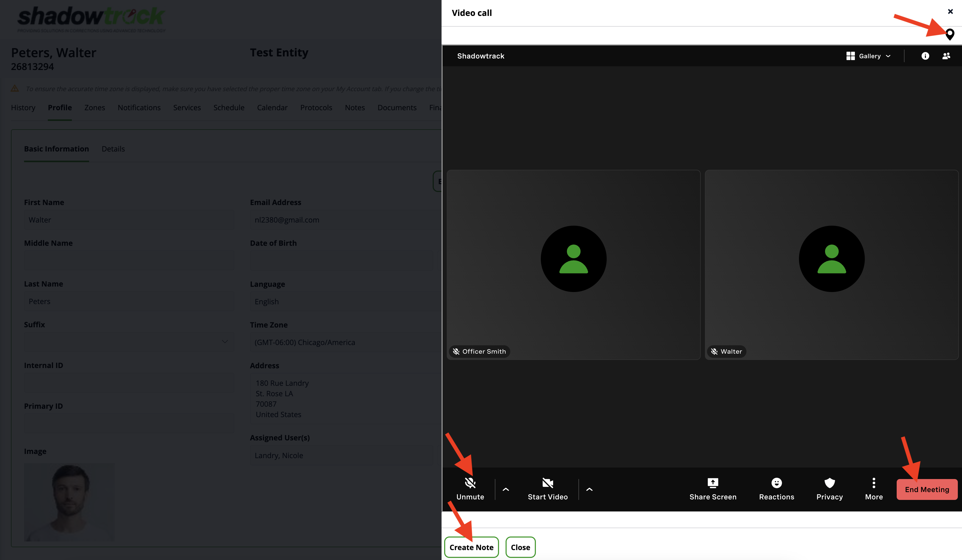The image size is (962, 560).
Task: Expand the audio options caret next to Unmute
Action: click(x=506, y=489)
